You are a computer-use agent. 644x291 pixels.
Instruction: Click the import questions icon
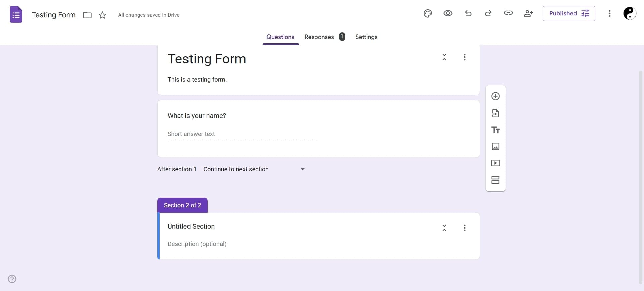495,113
